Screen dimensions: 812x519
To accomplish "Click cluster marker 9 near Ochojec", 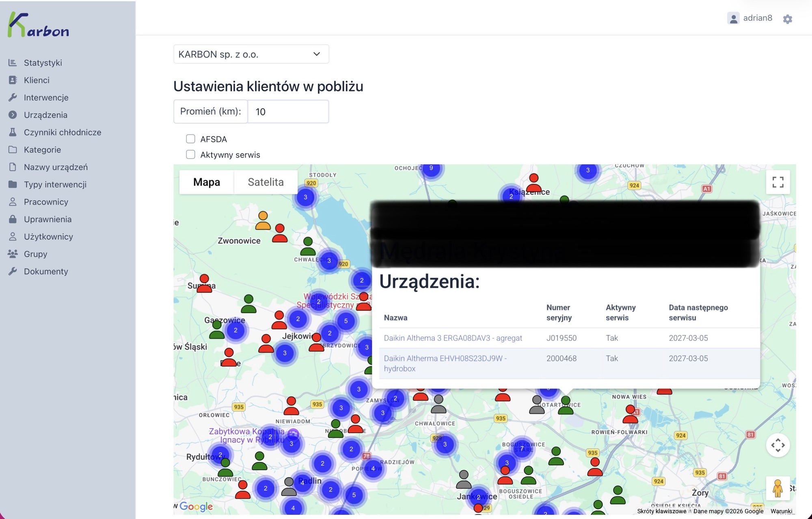I will pos(431,168).
